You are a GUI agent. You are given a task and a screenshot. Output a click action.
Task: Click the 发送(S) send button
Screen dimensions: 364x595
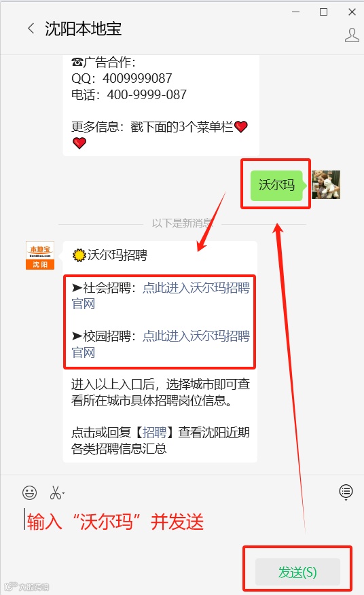[x=297, y=572]
